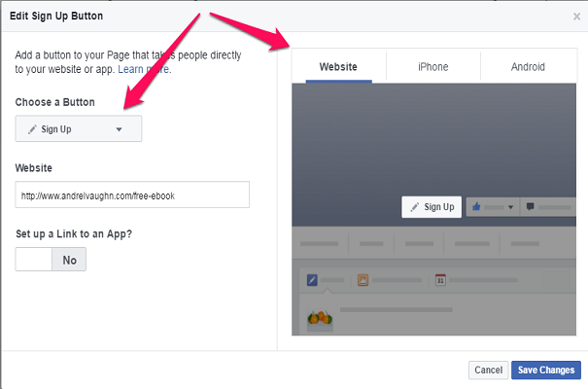The image size is (588, 389).
Task: Switch to the iPhone preview tab
Action: coord(432,67)
